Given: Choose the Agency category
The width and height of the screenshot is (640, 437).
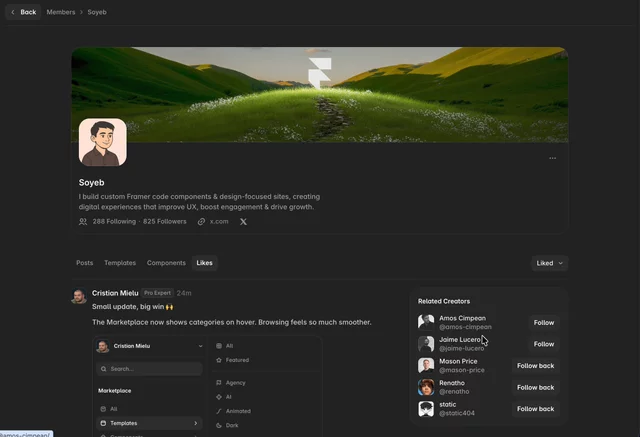Looking at the screenshot, I should [236, 383].
